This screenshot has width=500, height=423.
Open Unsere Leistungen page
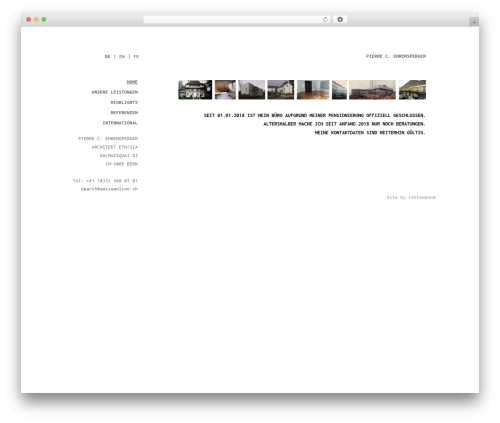115,92
